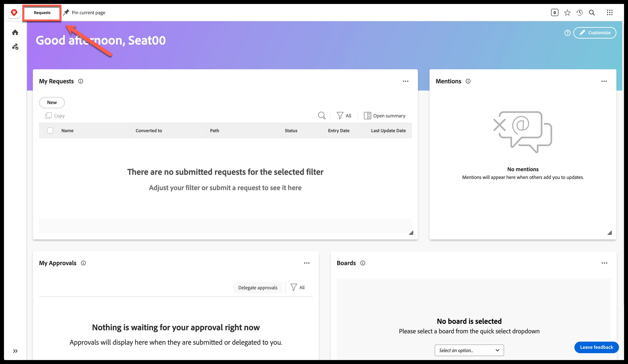This screenshot has width=628, height=364.
Task: Click Open summary in My Requests
Action: [x=385, y=116]
